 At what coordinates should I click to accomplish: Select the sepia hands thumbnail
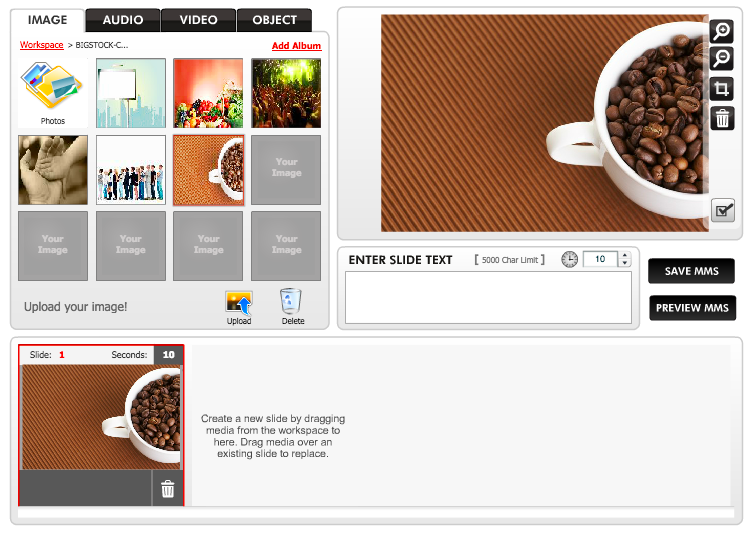[x=53, y=170]
